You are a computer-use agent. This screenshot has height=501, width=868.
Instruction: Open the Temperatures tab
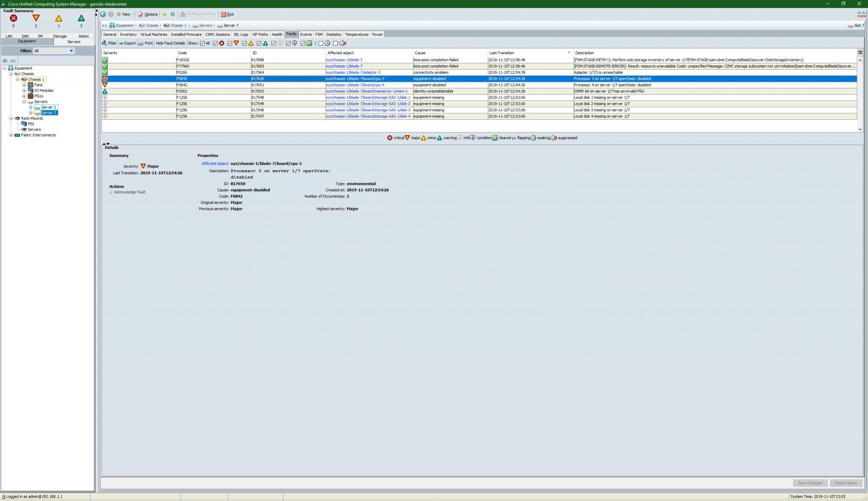[x=356, y=34]
